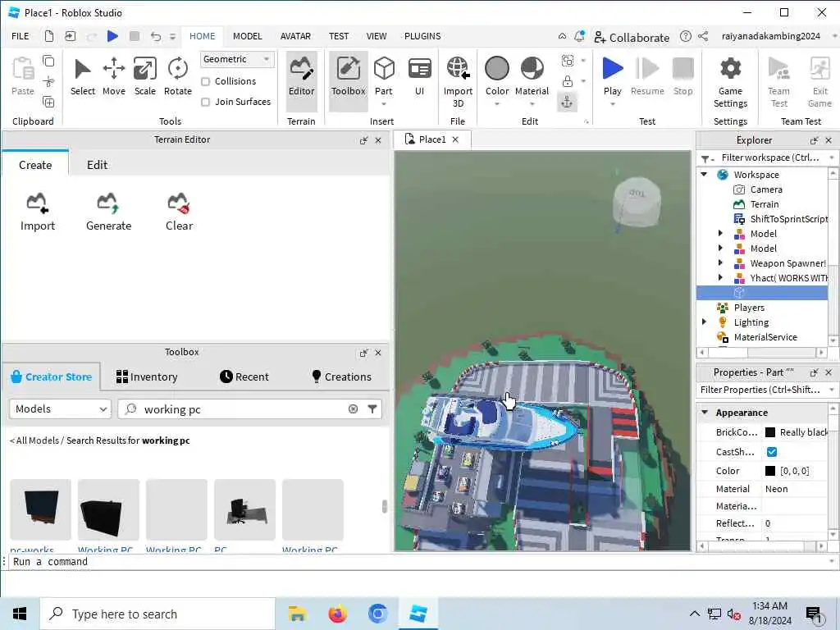This screenshot has height=630, width=840.
Task: Expand the Yhact model node
Action: click(x=720, y=277)
